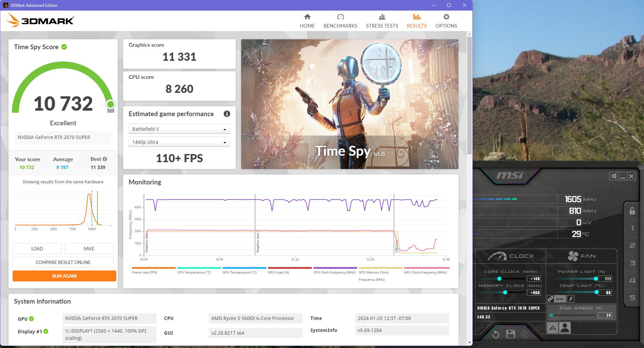The width and height of the screenshot is (644, 348).
Task: Click the Windows startup icon in Afterburner
Action: (614, 176)
